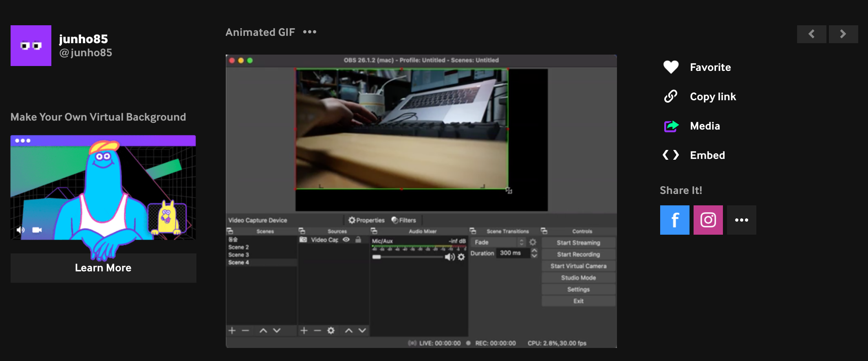Open the Fade transition dropdown
868x361 pixels.
click(x=498, y=242)
